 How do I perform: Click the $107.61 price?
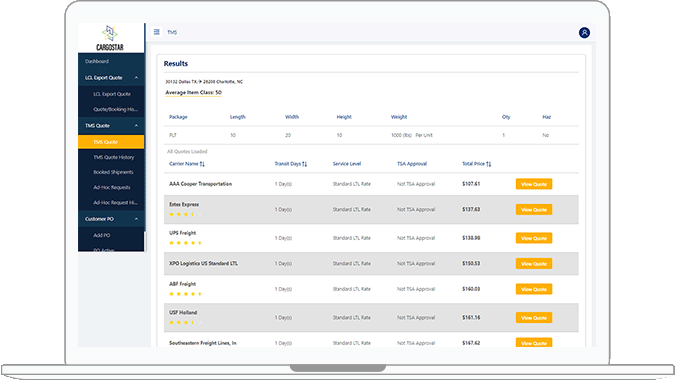471,184
